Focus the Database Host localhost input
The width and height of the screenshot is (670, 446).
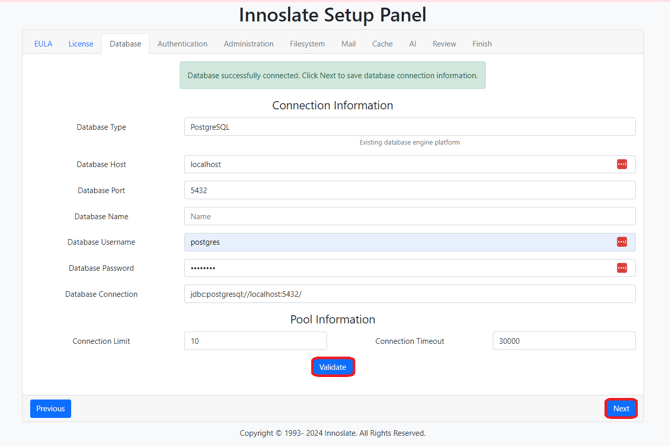pyautogui.click(x=410, y=164)
